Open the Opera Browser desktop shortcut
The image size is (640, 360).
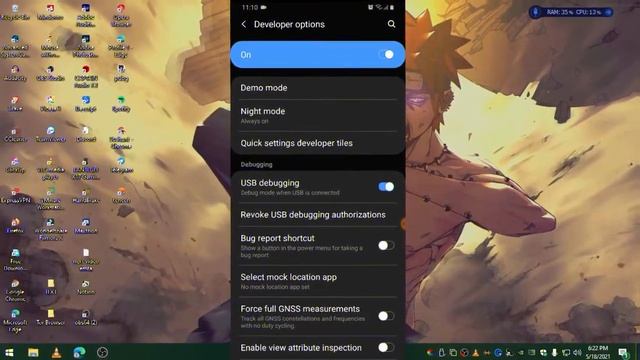click(x=121, y=15)
